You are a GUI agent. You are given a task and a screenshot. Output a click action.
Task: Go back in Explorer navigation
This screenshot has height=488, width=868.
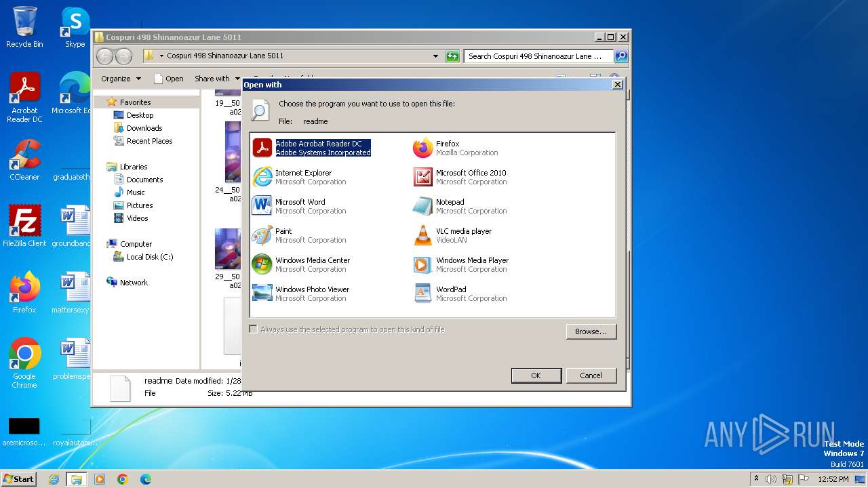point(104,56)
